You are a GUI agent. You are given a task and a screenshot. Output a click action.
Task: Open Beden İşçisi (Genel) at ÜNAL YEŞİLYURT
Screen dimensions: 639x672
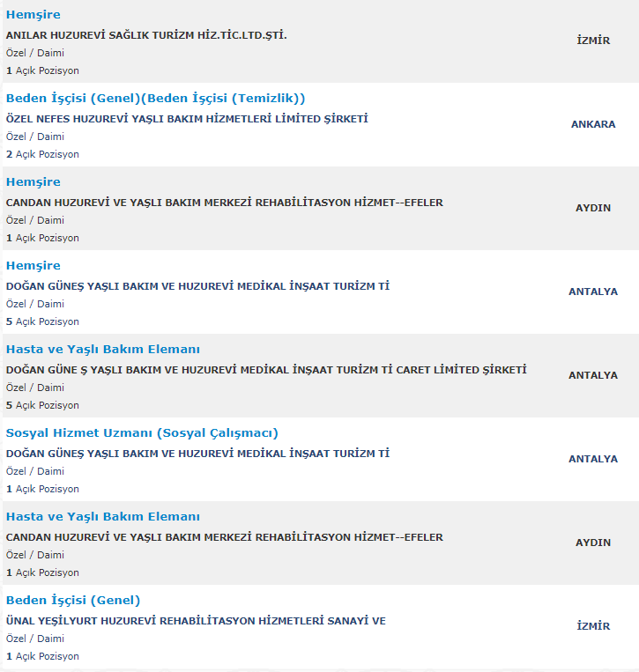(x=72, y=600)
